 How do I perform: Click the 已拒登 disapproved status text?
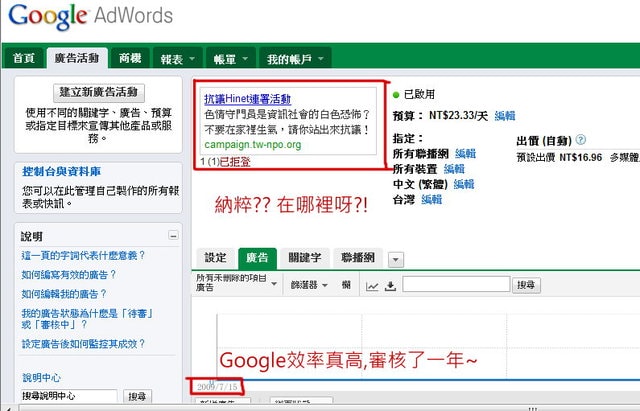tap(235, 162)
